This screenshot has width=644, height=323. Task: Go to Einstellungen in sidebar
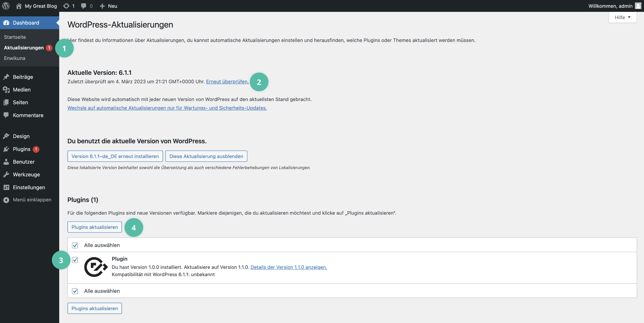pos(29,187)
